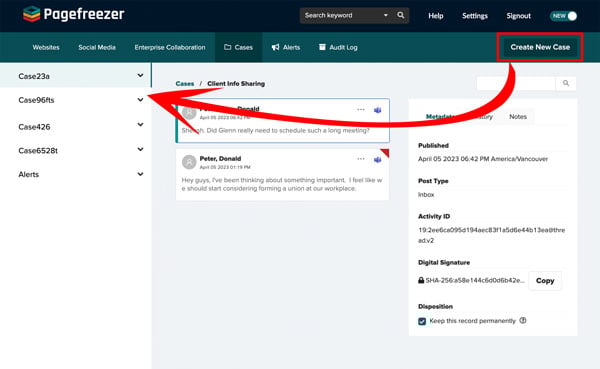Expand the Case426 entry
Image resolution: width=600 pixels, height=369 pixels.
80,126
